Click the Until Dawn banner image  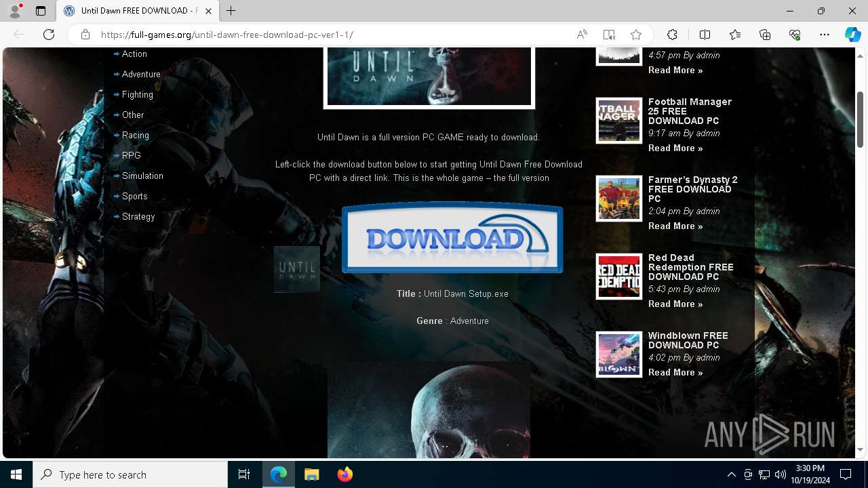click(x=429, y=77)
